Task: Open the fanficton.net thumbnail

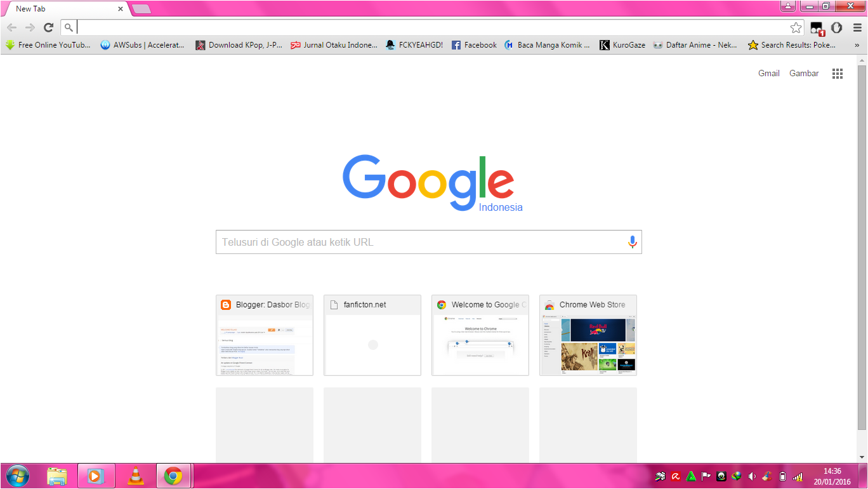Action: [x=372, y=335]
